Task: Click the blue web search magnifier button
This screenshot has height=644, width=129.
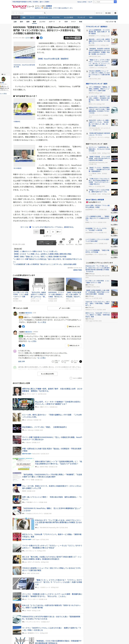Action: click(x=115, y=2)
